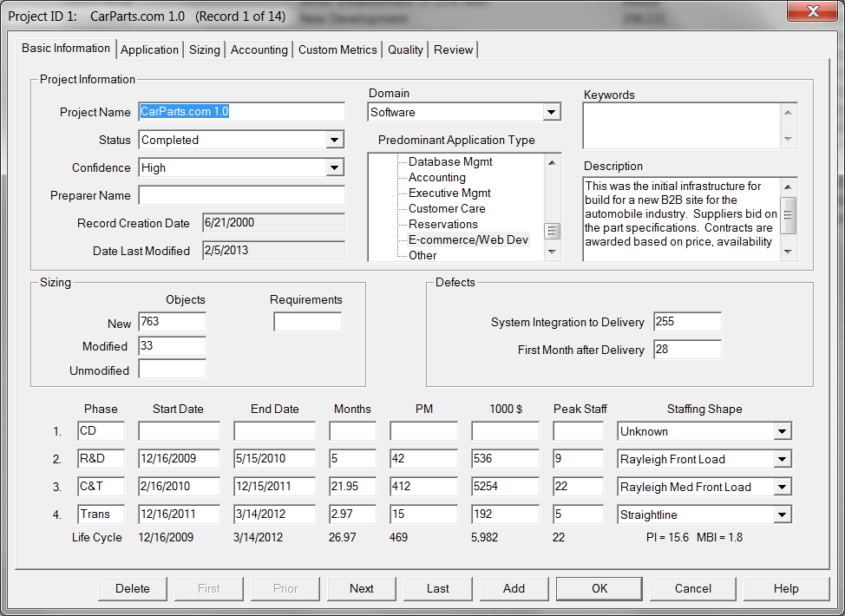Click the R&D cost field showing 536

[505, 459]
